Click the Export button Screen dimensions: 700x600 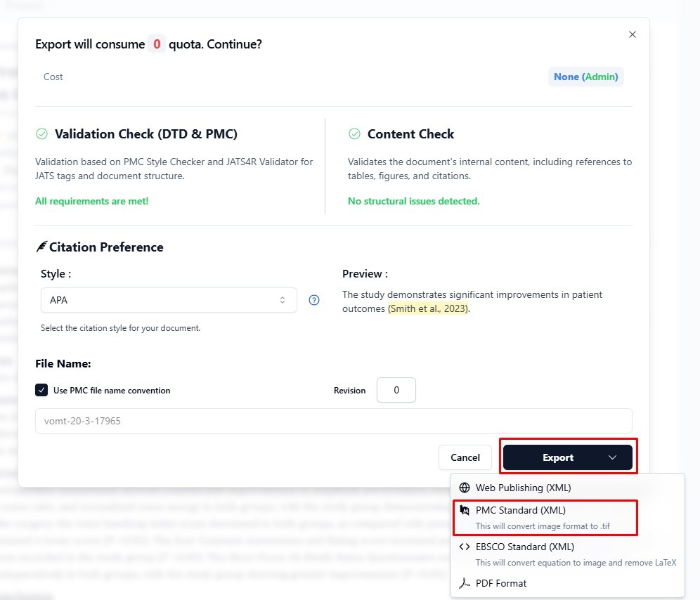(x=557, y=457)
